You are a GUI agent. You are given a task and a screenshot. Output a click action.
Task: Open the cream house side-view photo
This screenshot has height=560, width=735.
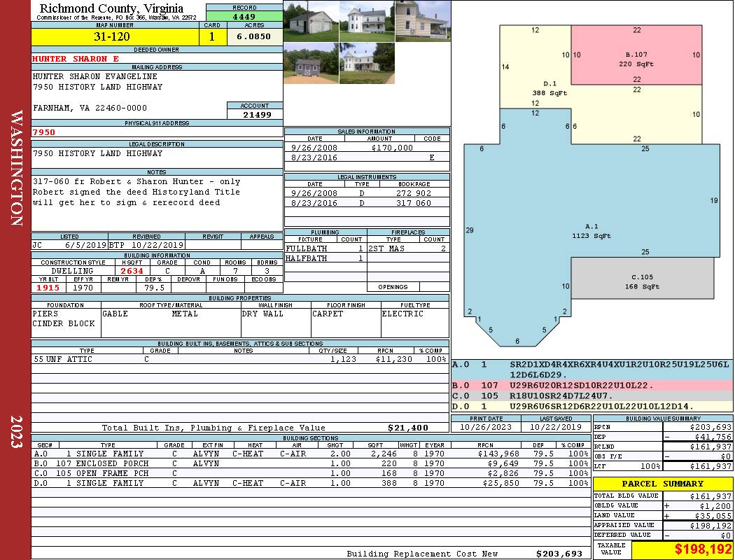(x=423, y=22)
